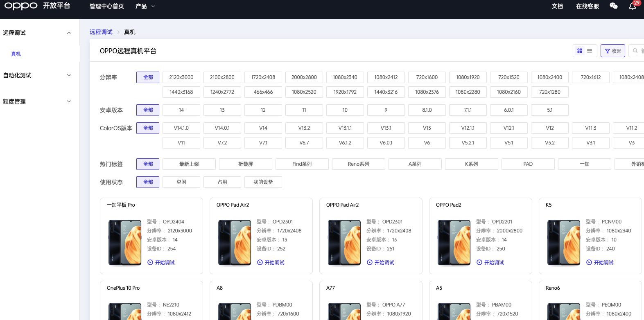Select 真机 sidebar item

(x=16, y=54)
